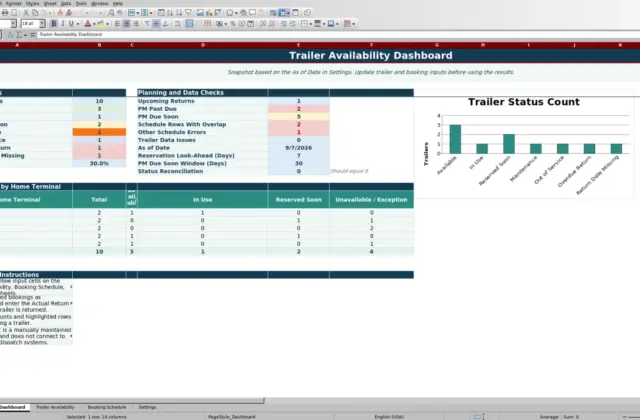640x420 pixels.
Task: Click the Merge and Center Cells icon
Action: pos(189,24)
